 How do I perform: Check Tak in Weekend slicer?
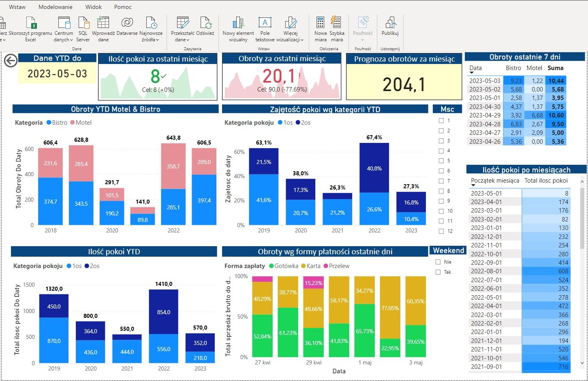point(438,272)
